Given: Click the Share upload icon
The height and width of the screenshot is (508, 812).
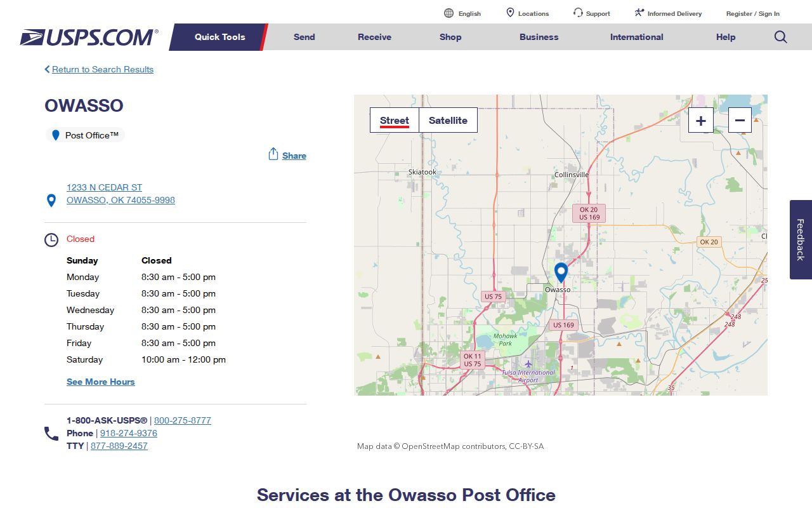Looking at the screenshot, I should point(273,154).
